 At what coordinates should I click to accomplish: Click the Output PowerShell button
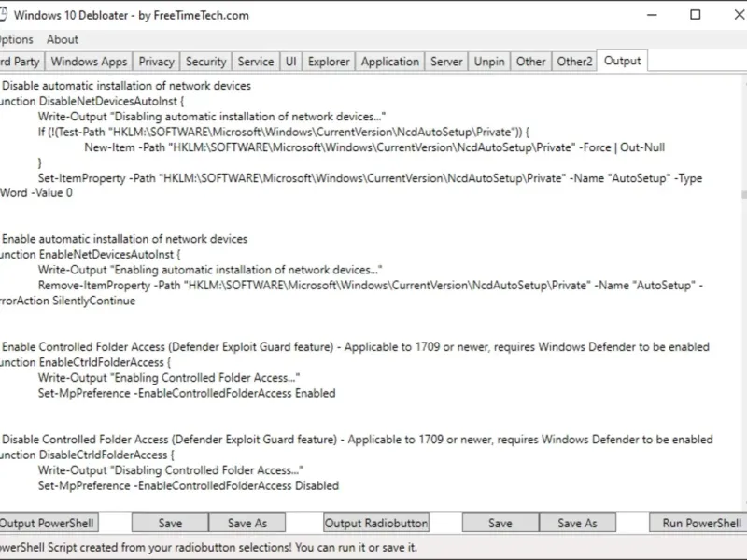49,523
